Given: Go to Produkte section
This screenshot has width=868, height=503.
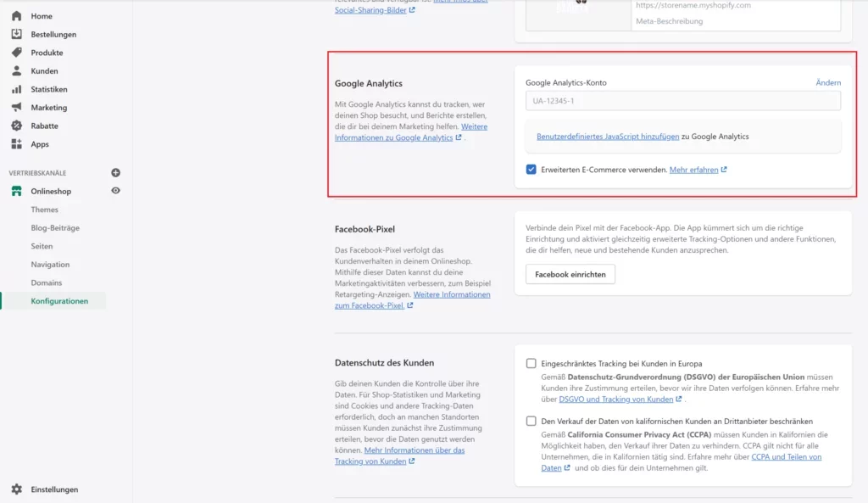Looking at the screenshot, I should click(x=47, y=53).
